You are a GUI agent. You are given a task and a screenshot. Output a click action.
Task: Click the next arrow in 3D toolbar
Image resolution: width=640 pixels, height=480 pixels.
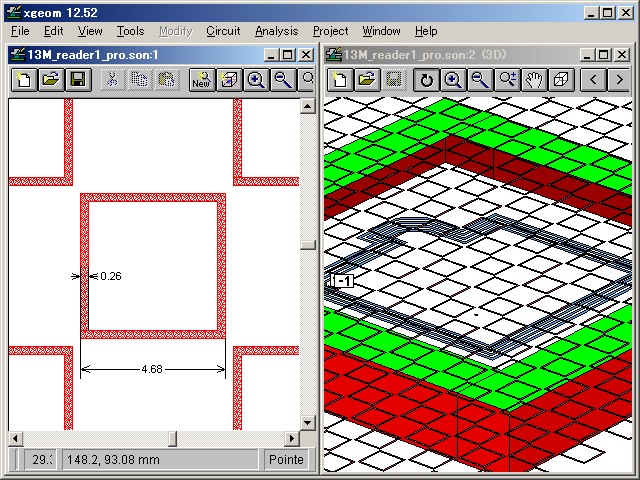[x=620, y=79]
